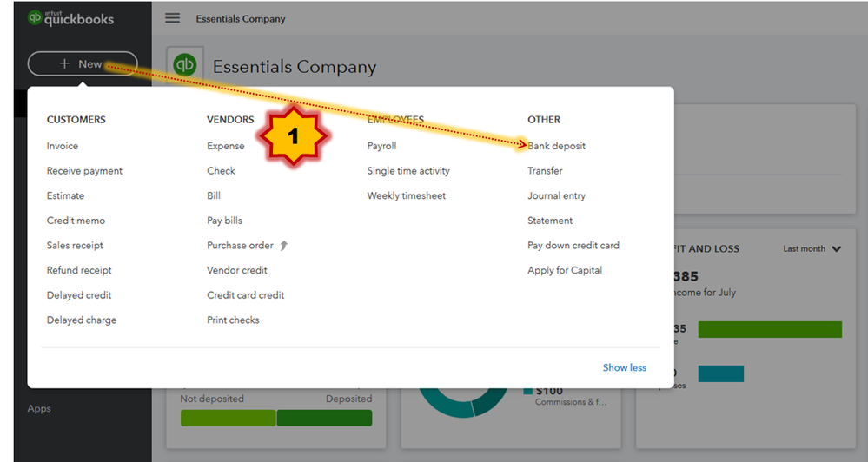Toggle the hamburger navigation menu icon
The image size is (868, 462).
[172, 18]
